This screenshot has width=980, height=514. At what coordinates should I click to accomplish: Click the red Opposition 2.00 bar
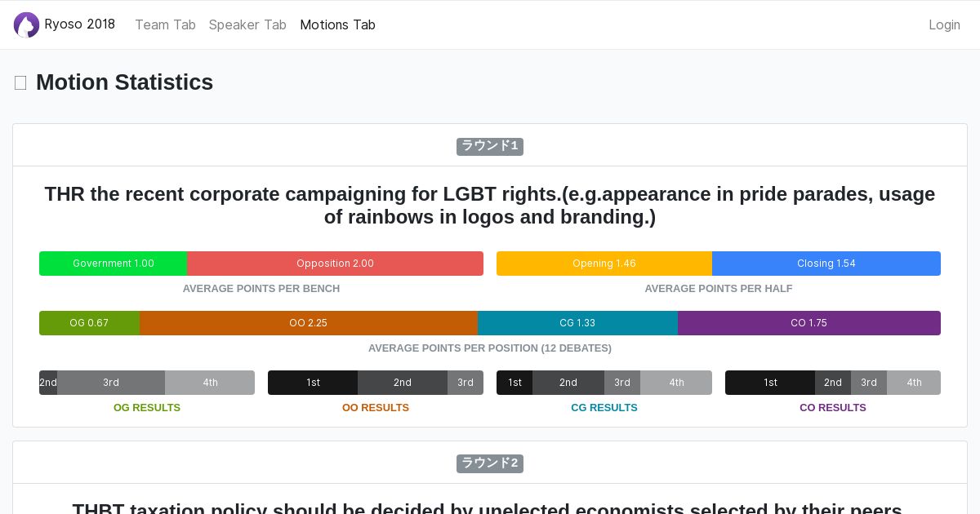(335, 264)
